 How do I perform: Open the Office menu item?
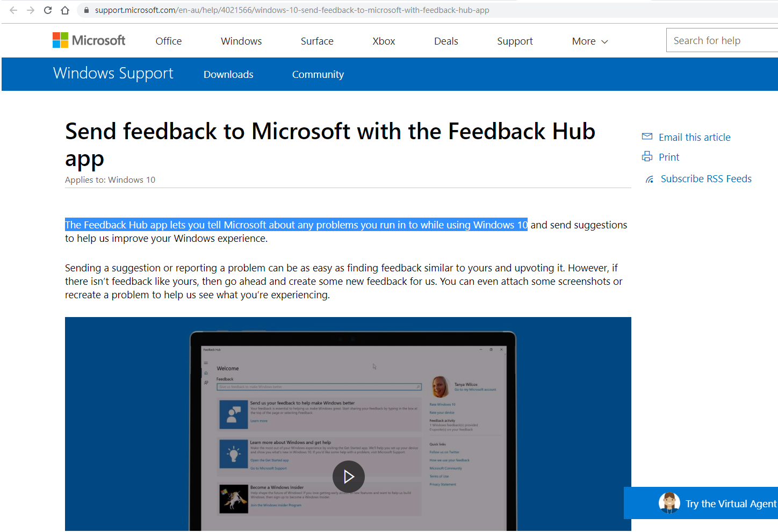click(x=169, y=41)
